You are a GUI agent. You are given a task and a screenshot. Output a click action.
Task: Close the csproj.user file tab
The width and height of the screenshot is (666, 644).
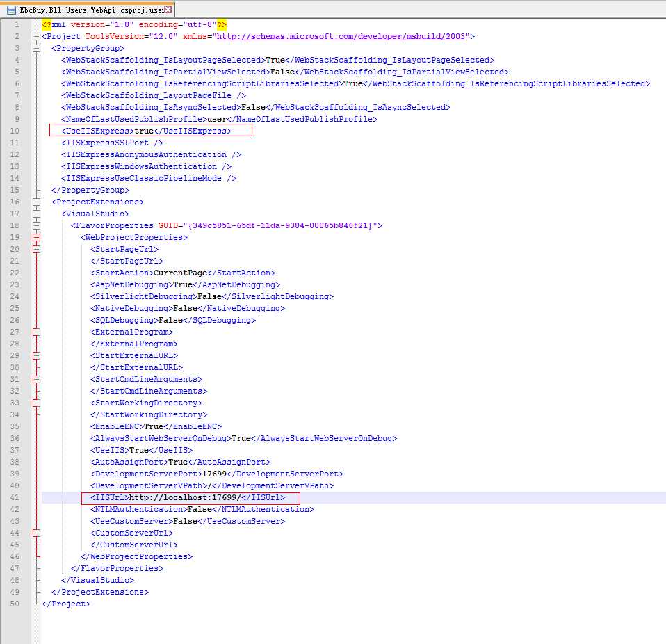pyautogui.click(x=168, y=9)
